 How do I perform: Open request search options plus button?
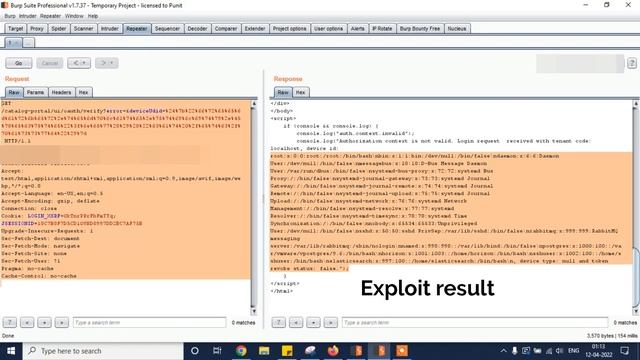(44, 322)
